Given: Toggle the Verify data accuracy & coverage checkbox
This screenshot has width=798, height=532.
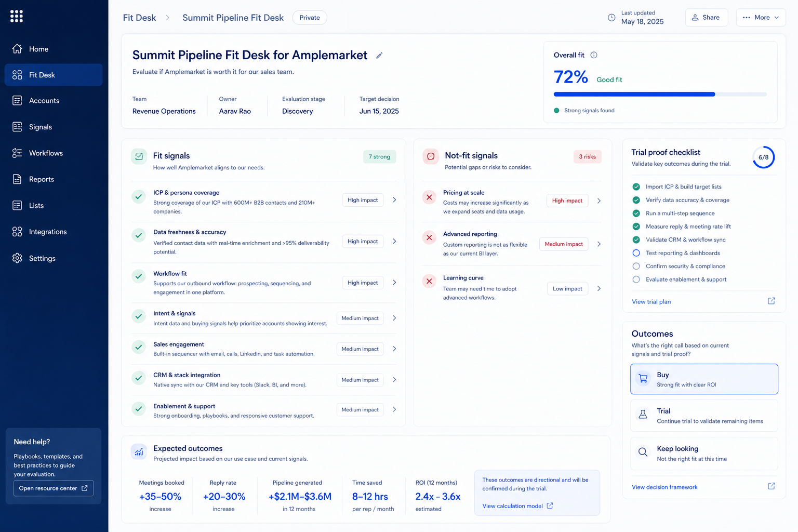Looking at the screenshot, I should coord(636,200).
